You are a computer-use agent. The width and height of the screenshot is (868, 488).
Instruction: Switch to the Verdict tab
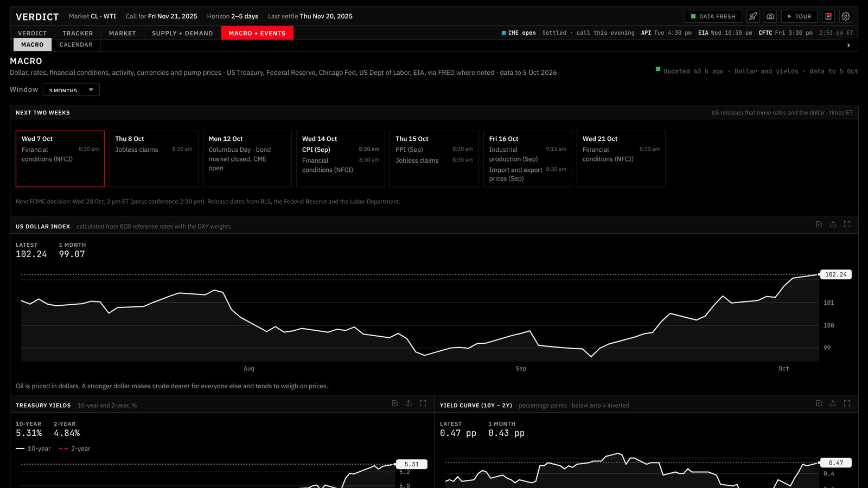33,33
